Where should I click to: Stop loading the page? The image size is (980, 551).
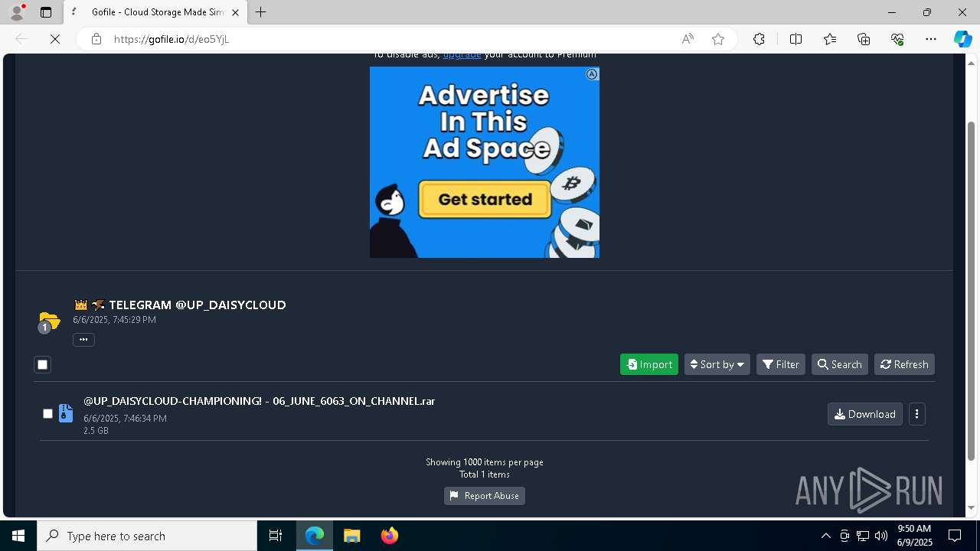pos(55,39)
